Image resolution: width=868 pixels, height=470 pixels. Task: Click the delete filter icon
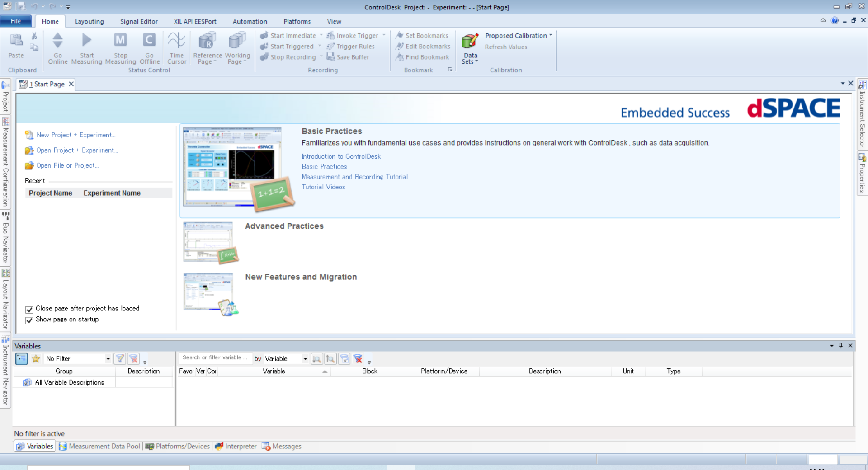coord(133,358)
